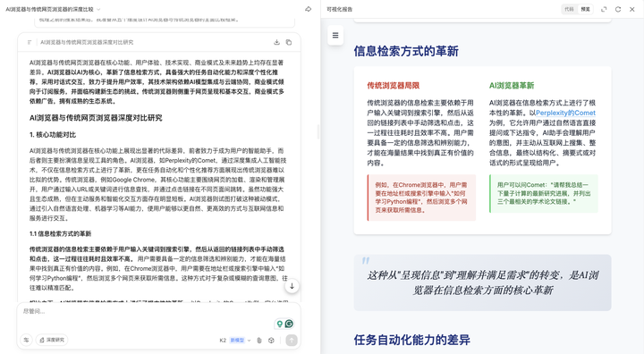
Task: Click the 信息检索方式的革新 report heading
Action: pyautogui.click(x=406, y=51)
